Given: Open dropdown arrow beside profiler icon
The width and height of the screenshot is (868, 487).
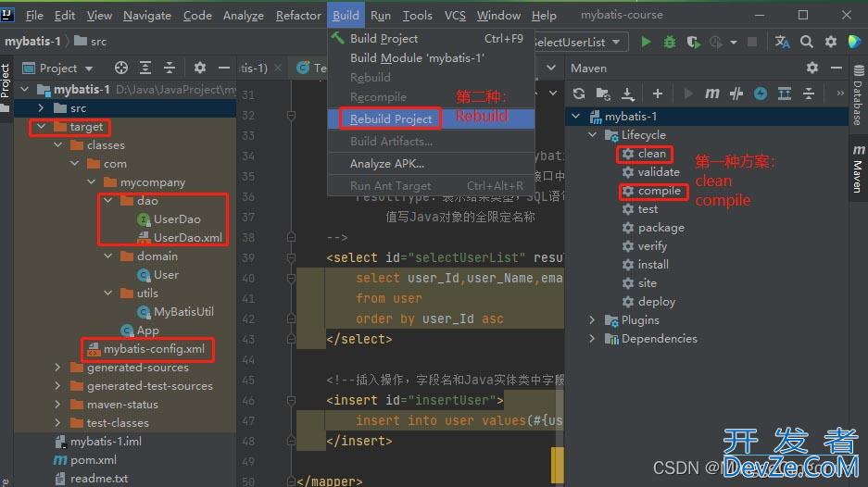Looking at the screenshot, I should 734,42.
